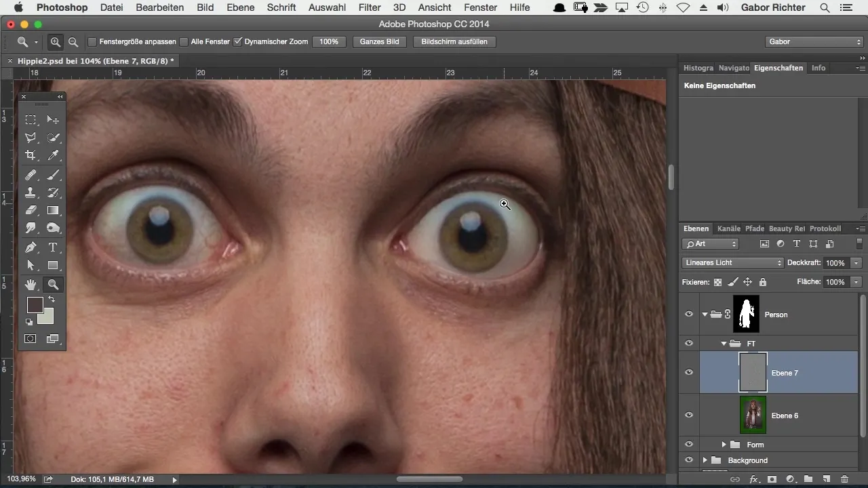Add a layer mask
The width and height of the screenshot is (868, 488).
(x=772, y=479)
